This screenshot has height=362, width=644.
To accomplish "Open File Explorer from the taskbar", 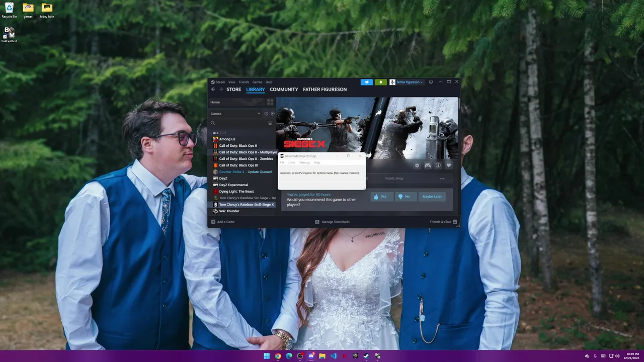I will 322,356.
